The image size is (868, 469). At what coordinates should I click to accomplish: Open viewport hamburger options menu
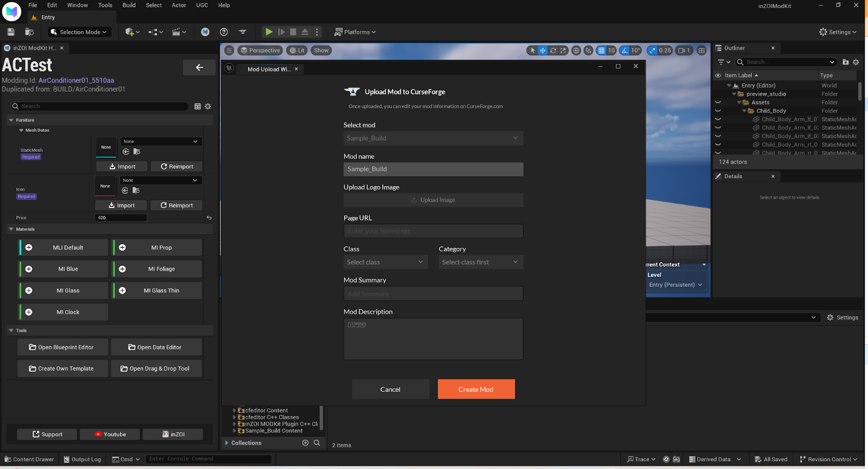229,50
